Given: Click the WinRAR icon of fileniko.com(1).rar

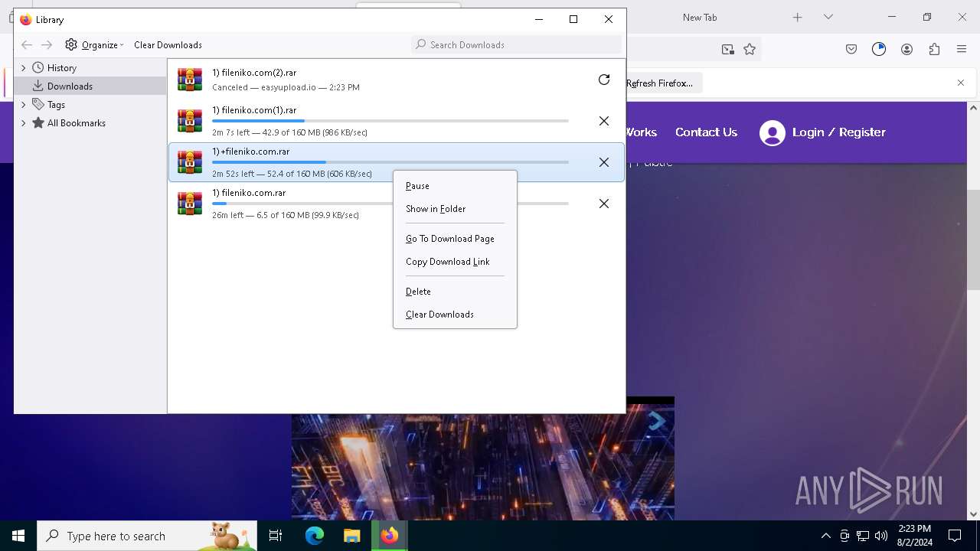Looking at the screenshot, I should (x=190, y=121).
